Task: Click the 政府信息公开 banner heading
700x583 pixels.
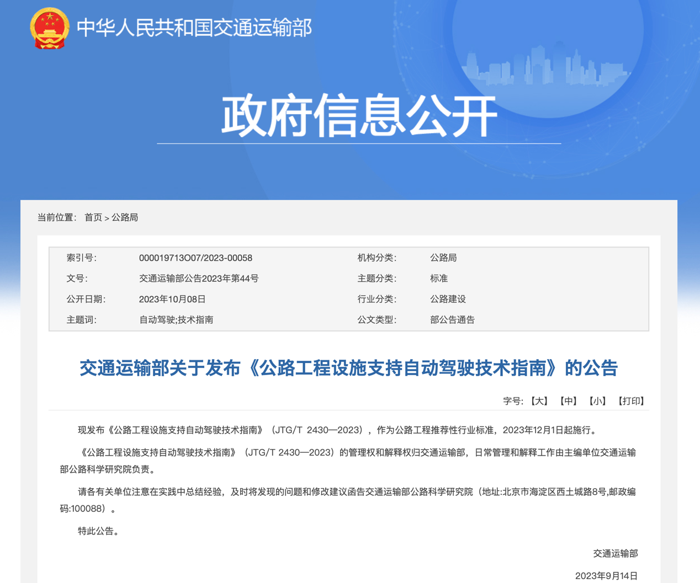Action: click(x=359, y=117)
